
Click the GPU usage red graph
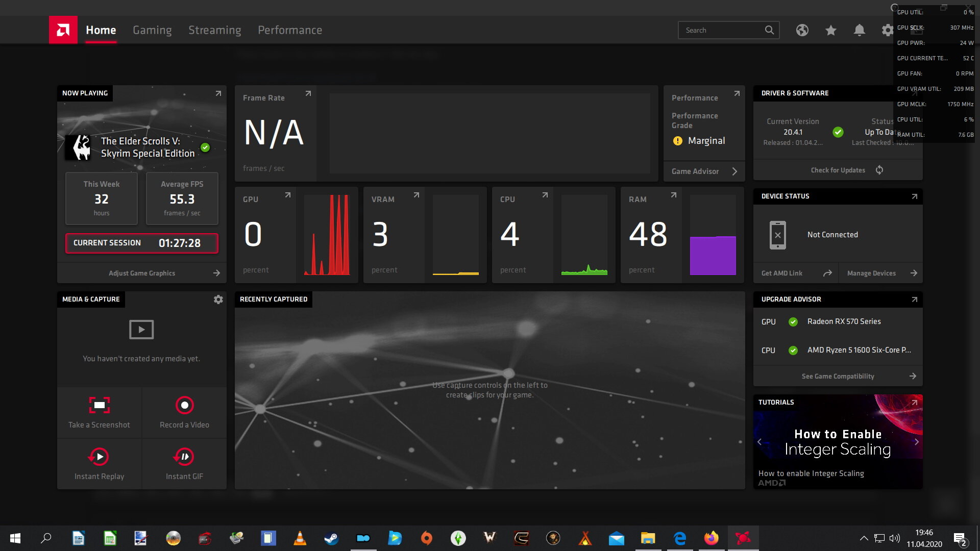click(x=327, y=235)
